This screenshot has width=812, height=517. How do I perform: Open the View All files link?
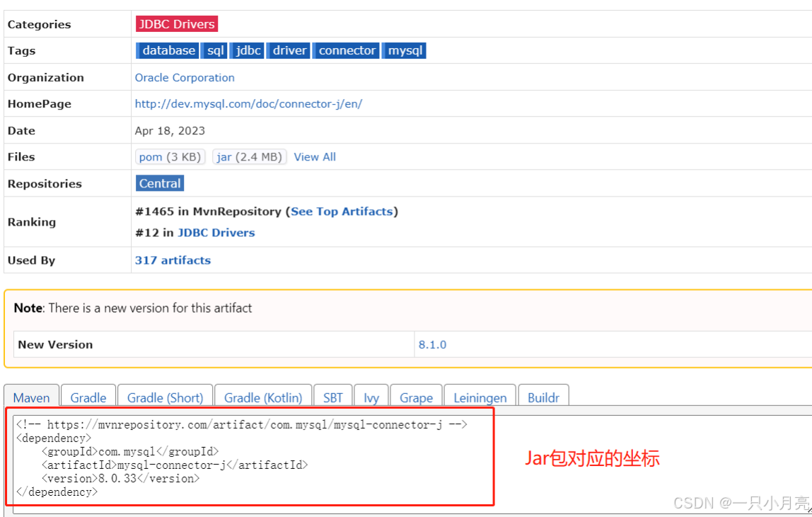(315, 156)
